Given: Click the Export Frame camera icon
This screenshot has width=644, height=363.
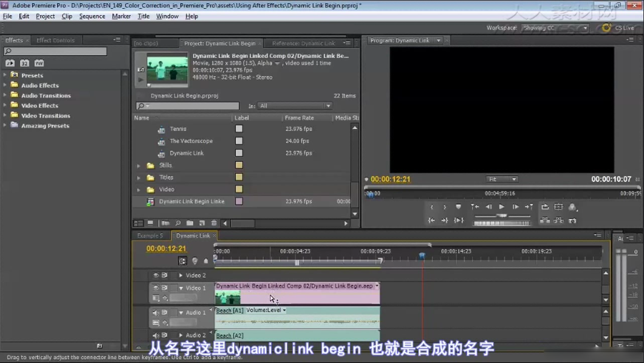Looking at the screenshot, I should 572,221.
